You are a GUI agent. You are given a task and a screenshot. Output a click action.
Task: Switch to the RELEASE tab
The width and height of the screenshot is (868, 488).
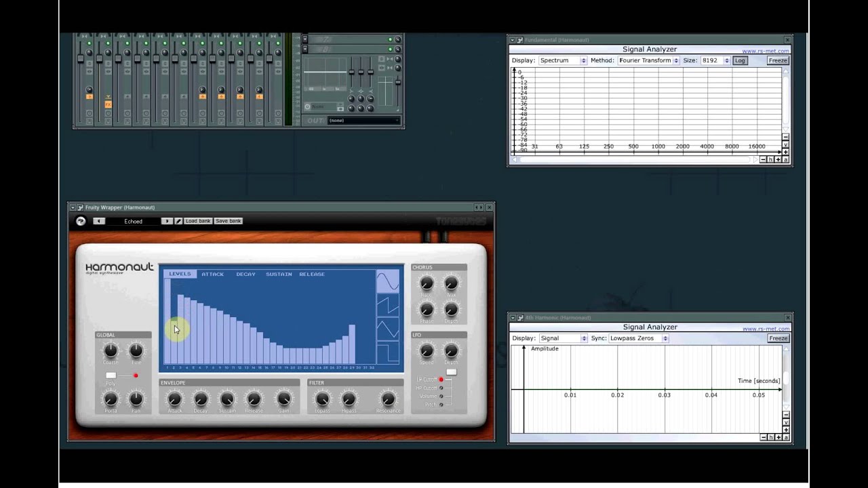click(x=312, y=274)
